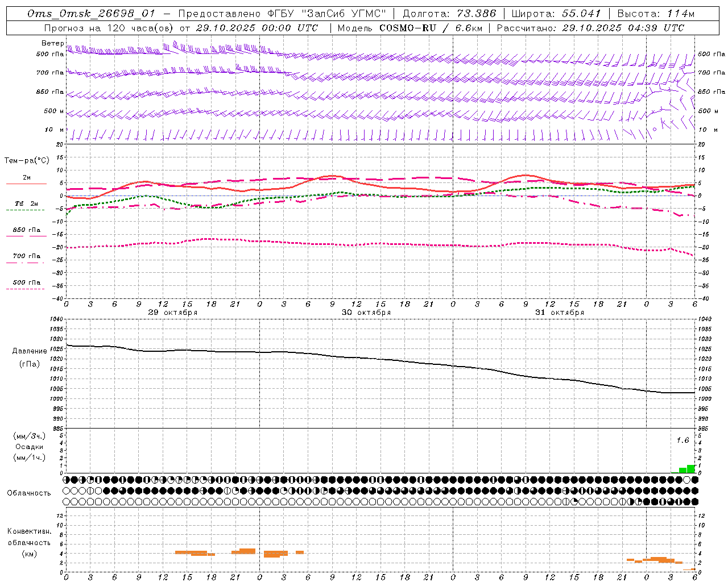
Task: Click the 'Рассчитано: 29.10.2025 04:39 UTC' text
Action: (590, 28)
